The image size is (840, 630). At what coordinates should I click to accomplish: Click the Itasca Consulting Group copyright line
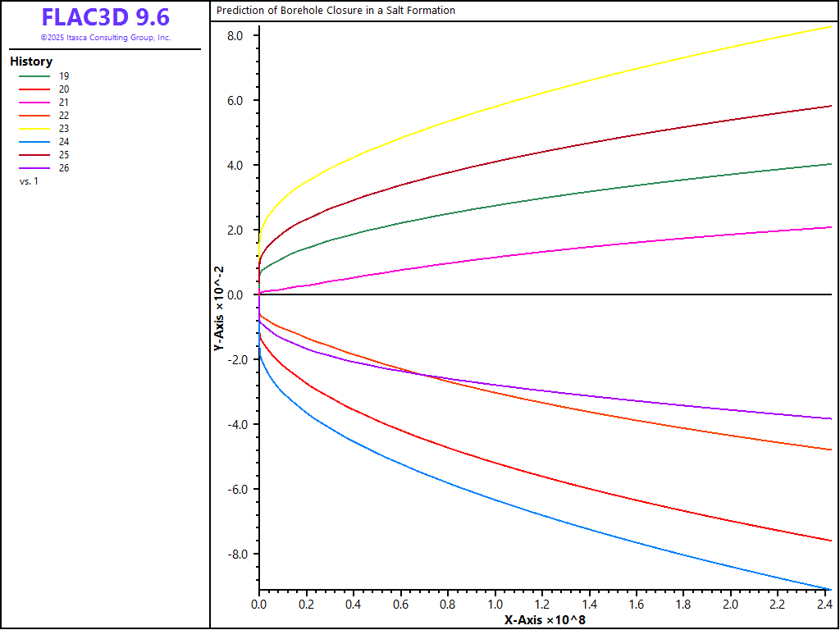(105, 38)
